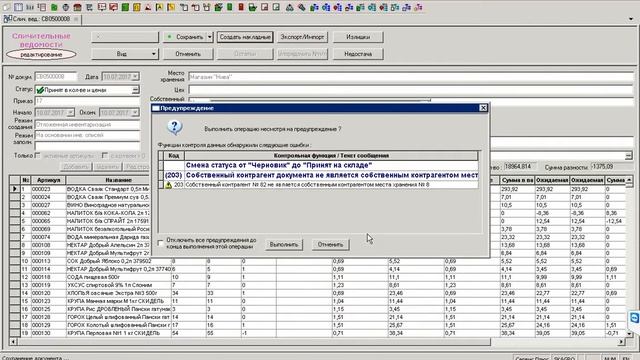The width and height of the screenshot is (640, 360).
Task: Click the shopping cart toolbar icon
Action: [89, 7]
